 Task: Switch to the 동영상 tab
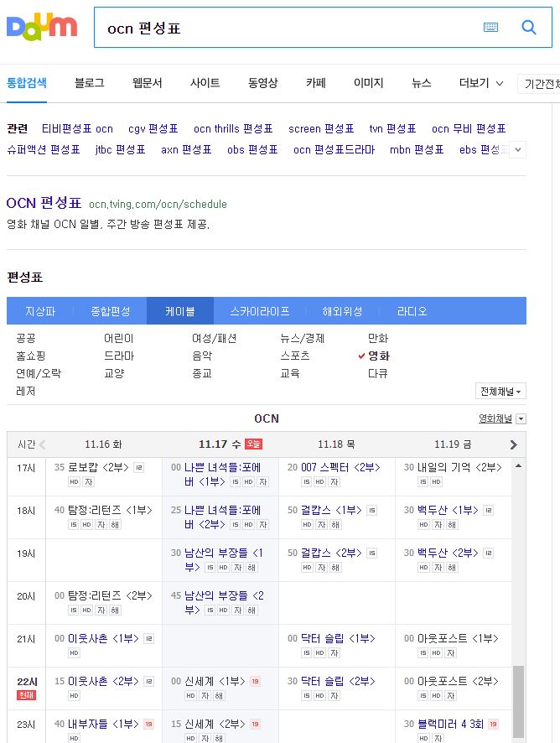pyautogui.click(x=262, y=83)
